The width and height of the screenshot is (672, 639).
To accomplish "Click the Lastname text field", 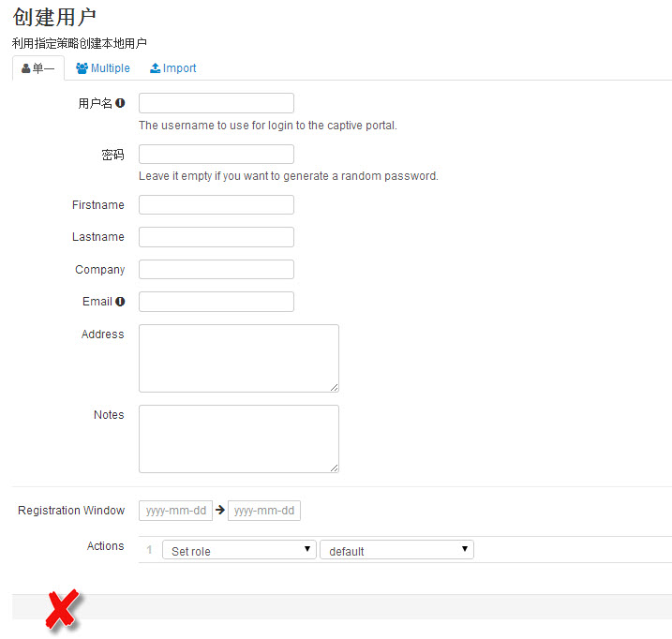I will 216,237.
